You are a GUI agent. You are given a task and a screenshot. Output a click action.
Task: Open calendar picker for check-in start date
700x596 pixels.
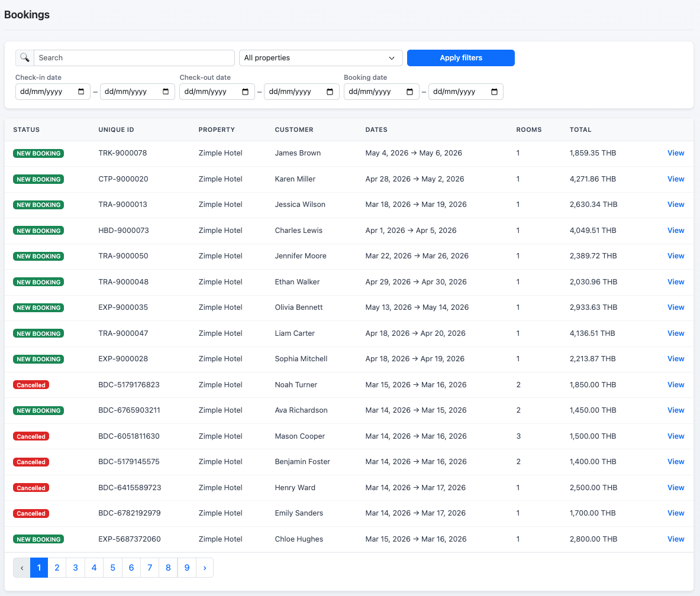(81, 92)
